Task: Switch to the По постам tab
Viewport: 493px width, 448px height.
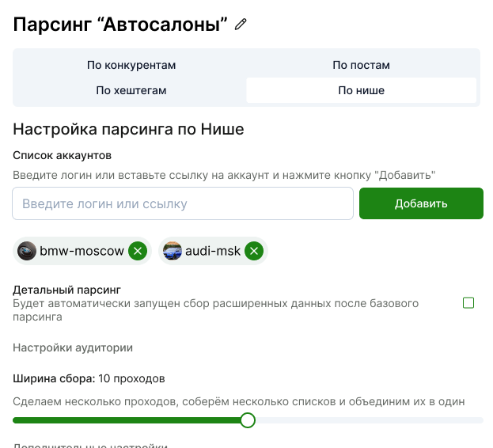Action: point(362,65)
